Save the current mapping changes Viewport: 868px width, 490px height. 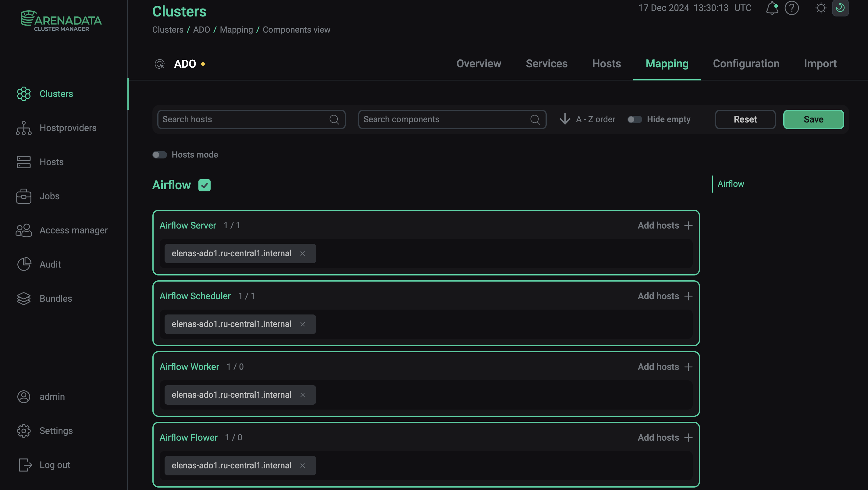click(813, 119)
